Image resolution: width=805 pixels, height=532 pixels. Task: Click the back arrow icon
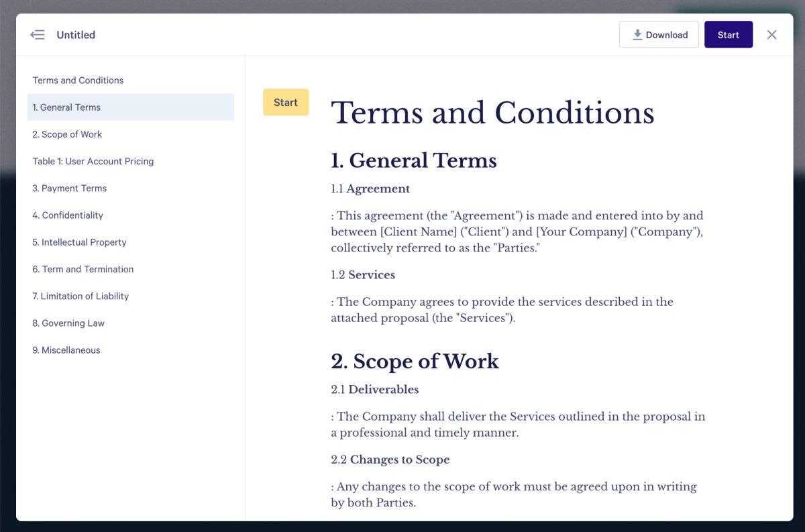pos(38,34)
